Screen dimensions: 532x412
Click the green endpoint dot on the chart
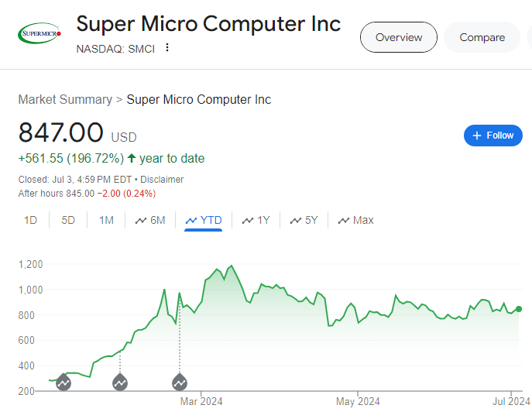[518, 309]
